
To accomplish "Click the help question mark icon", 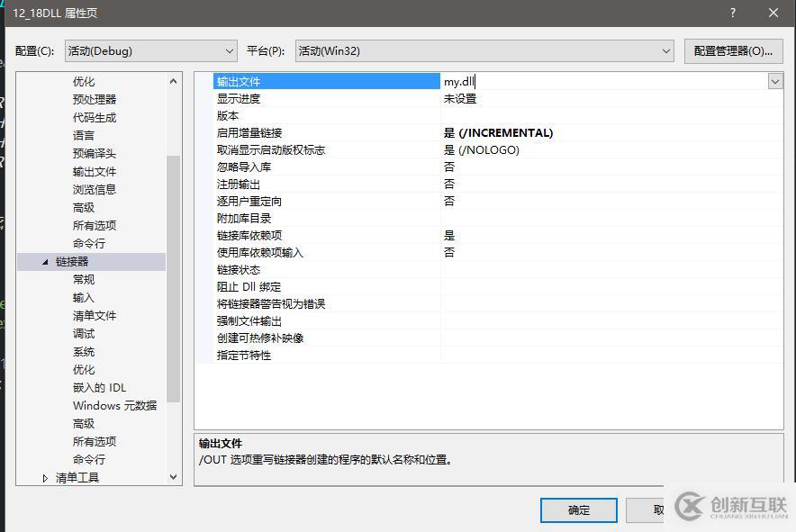I will pyautogui.click(x=733, y=13).
